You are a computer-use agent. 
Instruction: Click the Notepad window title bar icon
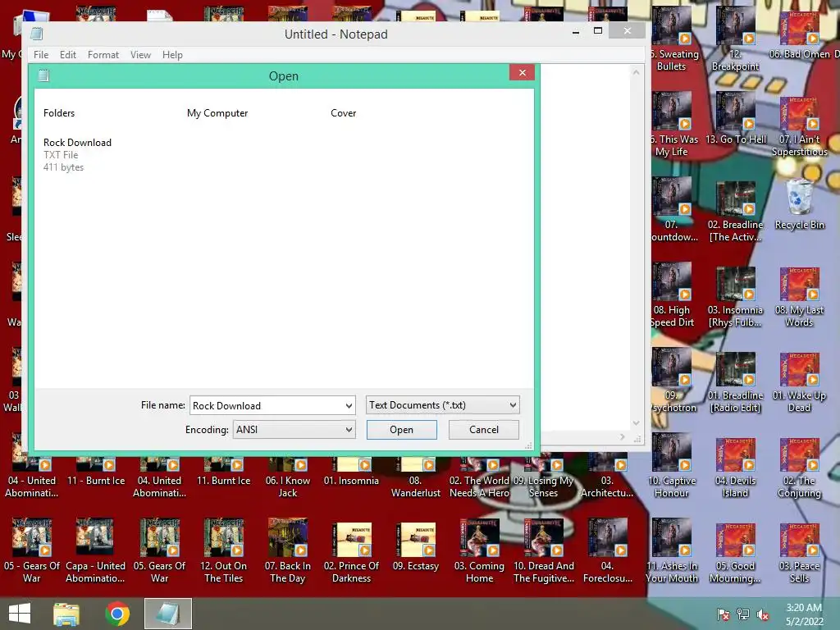tap(36, 34)
